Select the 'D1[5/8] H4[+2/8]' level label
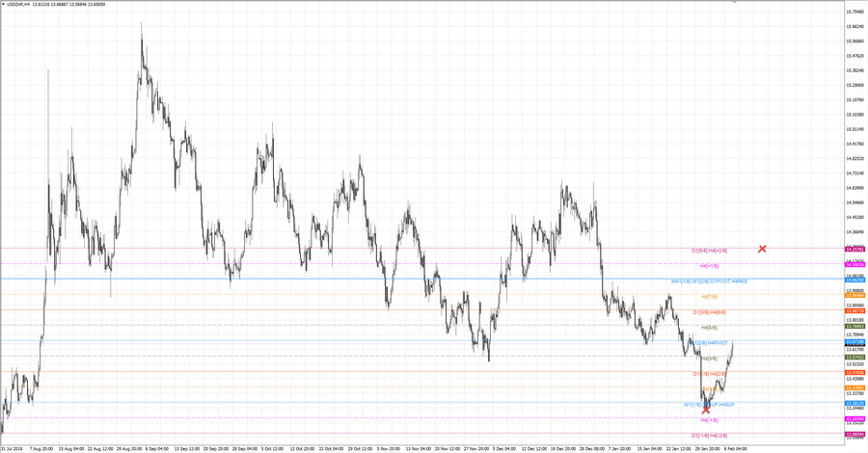 pyautogui.click(x=709, y=251)
